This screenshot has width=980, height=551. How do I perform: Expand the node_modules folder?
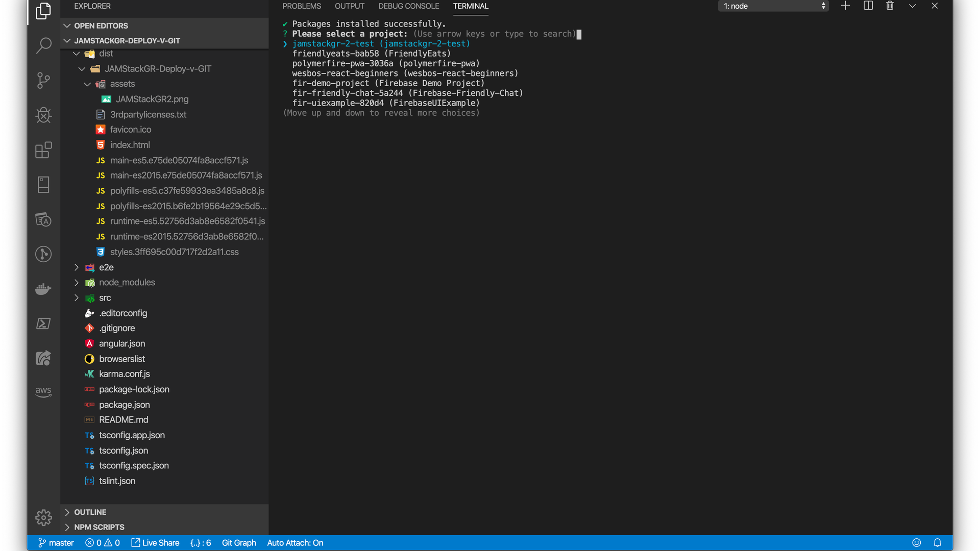(127, 283)
